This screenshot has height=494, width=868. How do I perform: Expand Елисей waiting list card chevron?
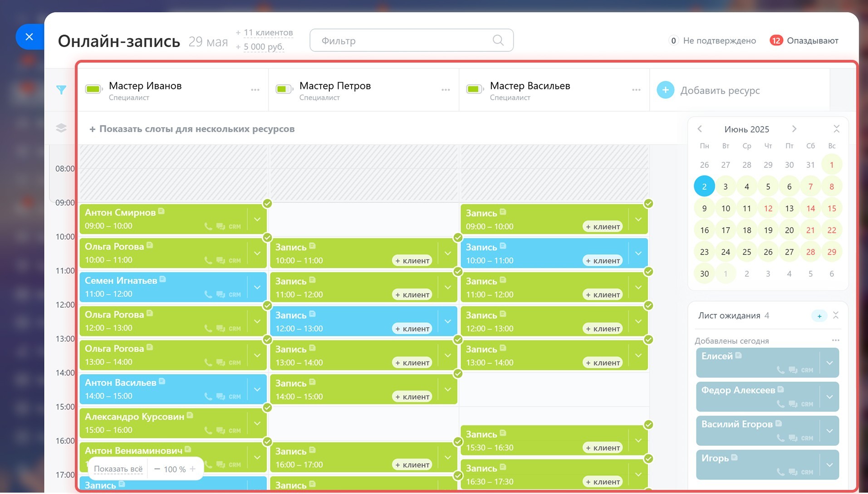829,363
